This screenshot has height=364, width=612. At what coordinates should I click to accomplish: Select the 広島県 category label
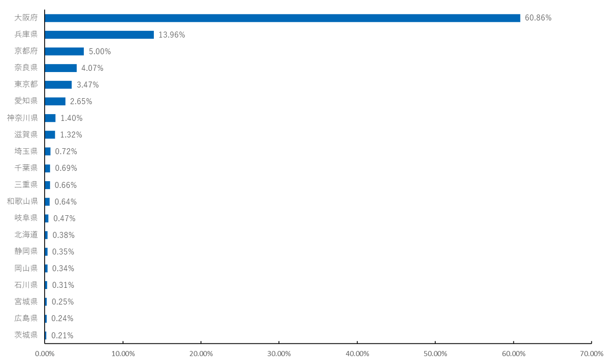tap(26, 318)
